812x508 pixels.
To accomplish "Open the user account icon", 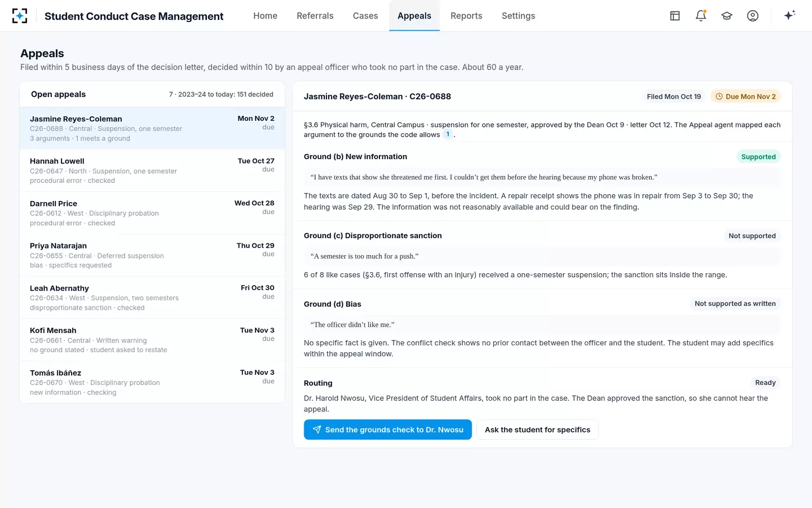I will 753,16.
